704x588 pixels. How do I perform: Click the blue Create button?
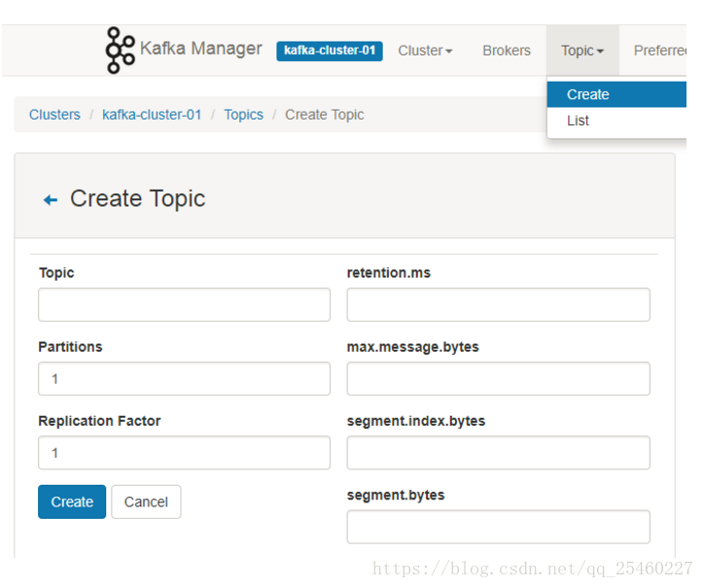pyautogui.click(x=72, y=502)
